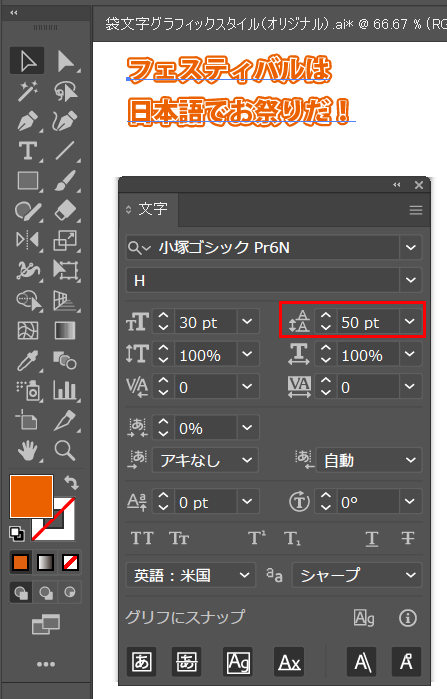The height and width of the screenshot is (699, 447).
Task: Click the glyph snap info button
Action: pyautogui.click(x=408, y=618)
